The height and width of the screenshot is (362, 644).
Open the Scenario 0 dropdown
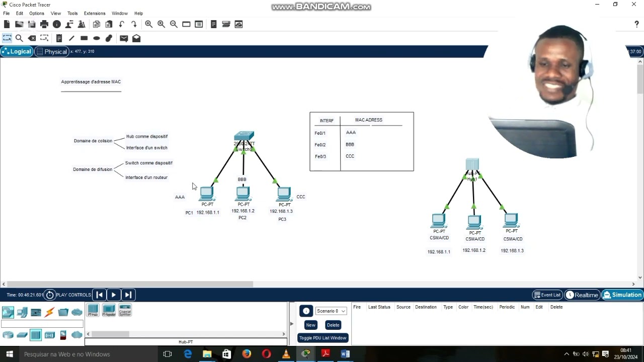[331, 311]
